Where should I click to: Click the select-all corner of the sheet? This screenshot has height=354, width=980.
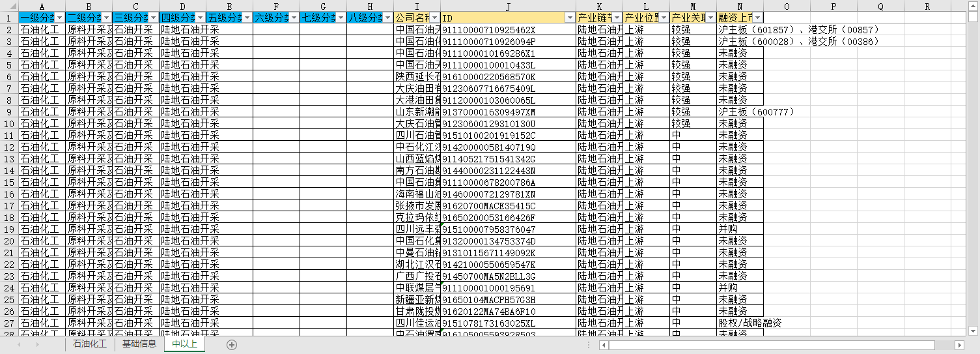coord(9,6)
